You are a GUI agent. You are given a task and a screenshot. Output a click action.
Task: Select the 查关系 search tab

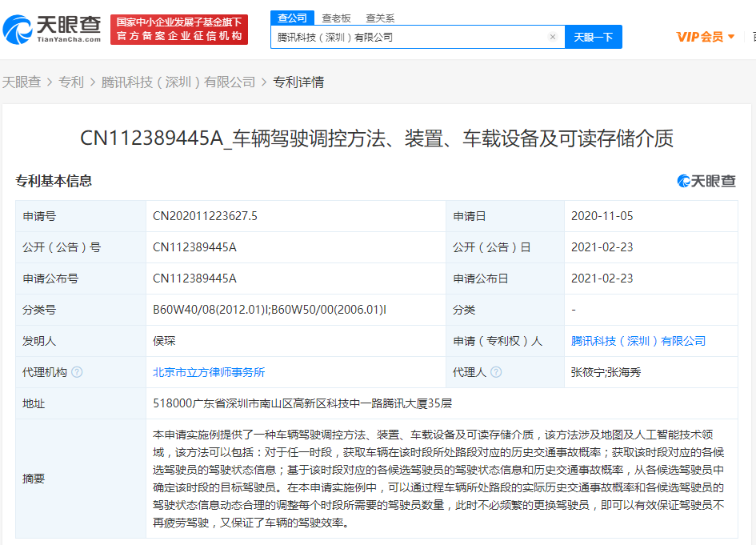[380, 18]
